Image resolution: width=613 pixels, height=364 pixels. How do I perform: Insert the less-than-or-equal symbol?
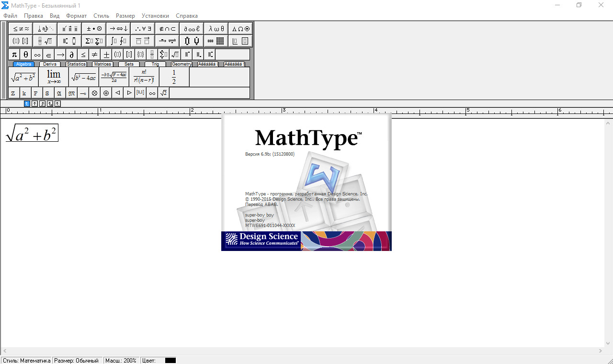(x=83, y=55)
